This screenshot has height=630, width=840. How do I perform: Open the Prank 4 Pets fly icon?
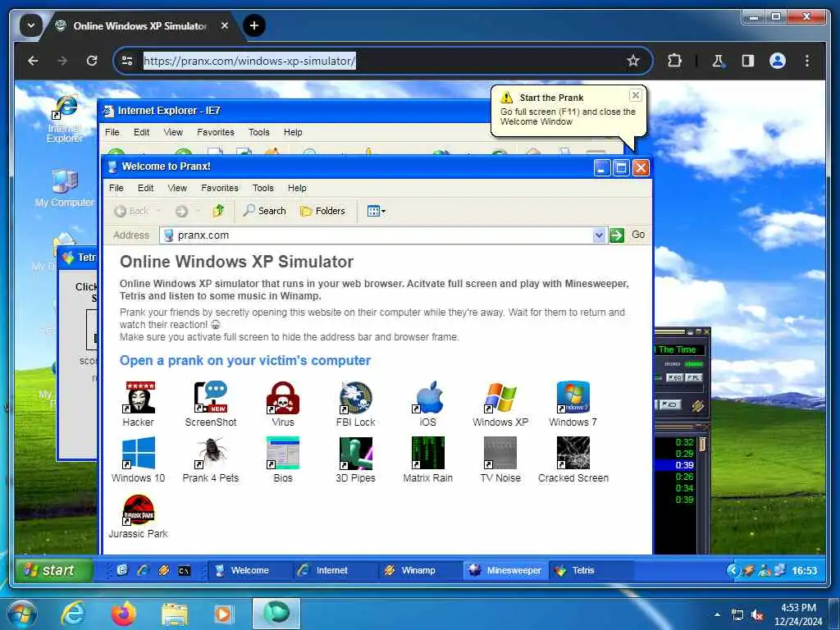(x=211, y=459)
